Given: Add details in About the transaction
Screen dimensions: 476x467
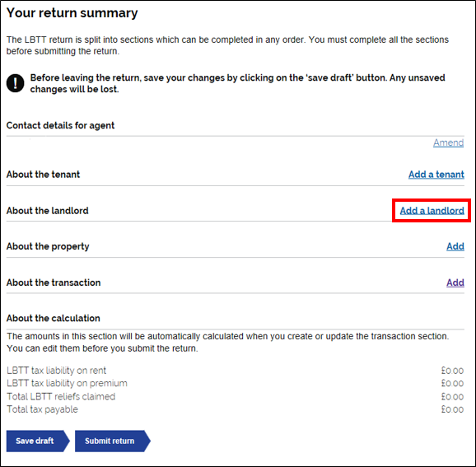Looking at the screenshot, I should click(455, 283).
